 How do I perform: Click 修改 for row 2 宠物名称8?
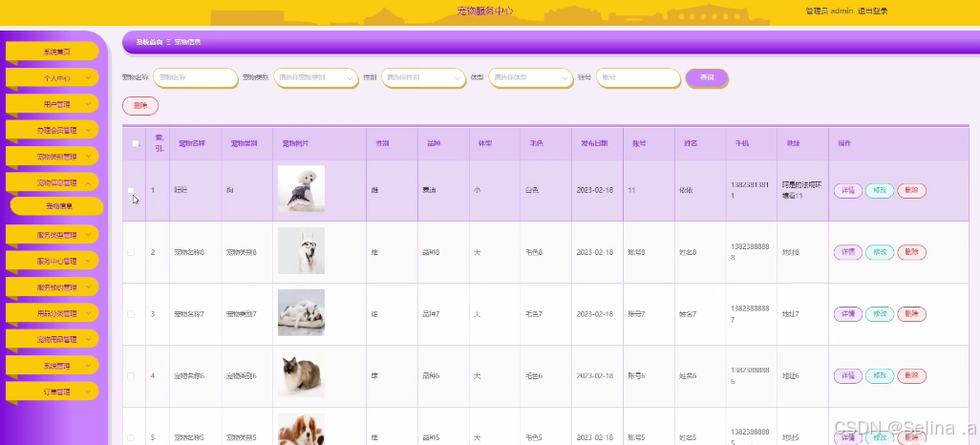(x=880, y=252)
